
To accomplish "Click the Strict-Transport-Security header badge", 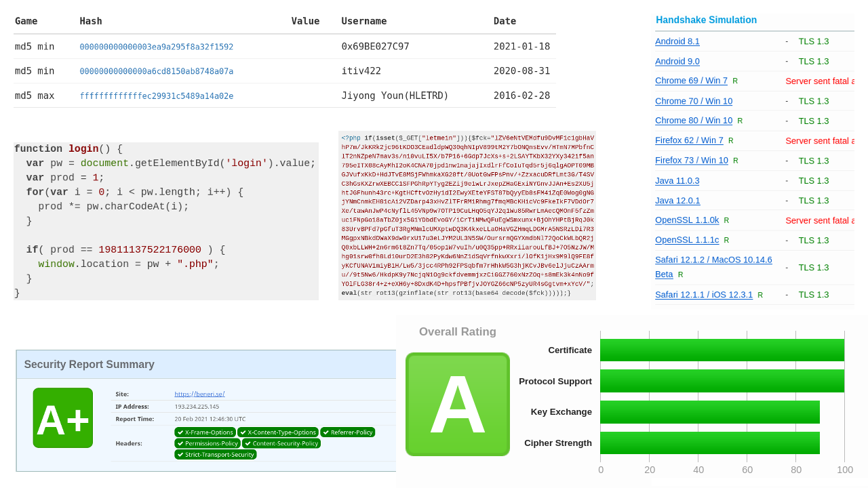I will [216, 454].
